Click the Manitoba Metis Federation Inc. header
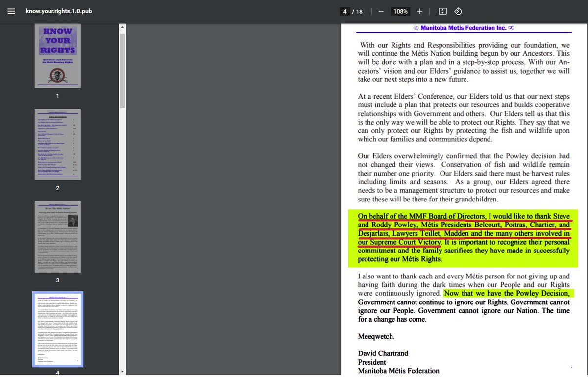This screenshot has width=588, height=377. pos(464,28)
